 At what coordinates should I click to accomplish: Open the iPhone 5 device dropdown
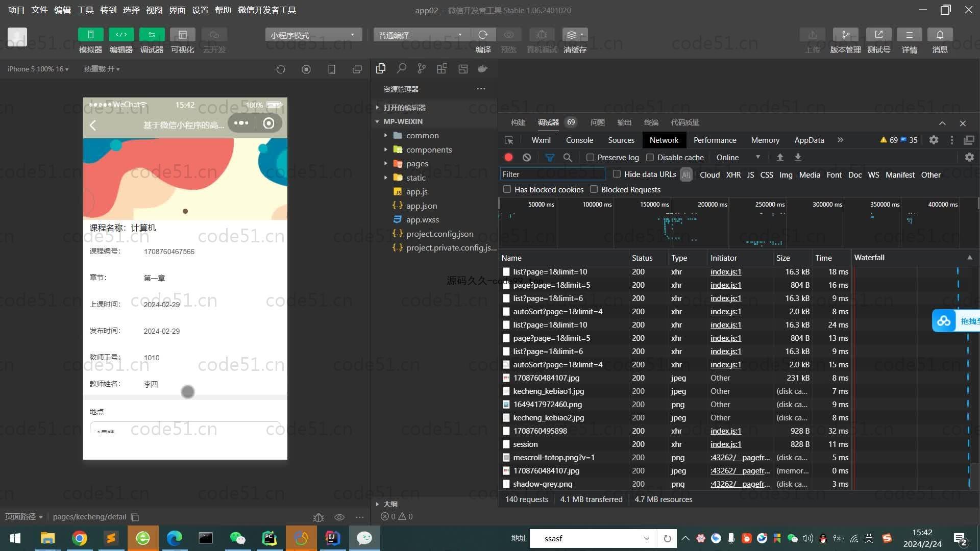click(38, 69)
